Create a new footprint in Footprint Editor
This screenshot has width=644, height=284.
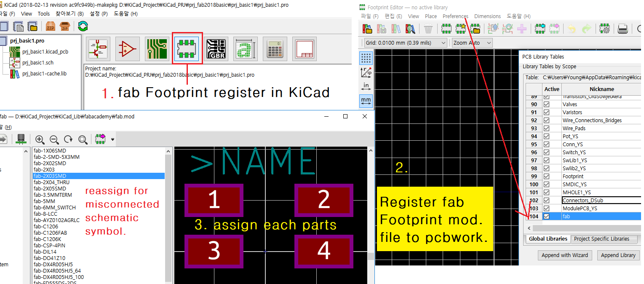point(446,29)
